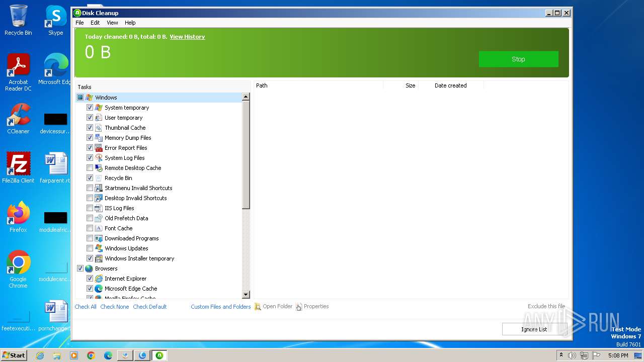Open the View menu
Screen dimensions: 644x362
pyautogui.click(x=112, y=23)
